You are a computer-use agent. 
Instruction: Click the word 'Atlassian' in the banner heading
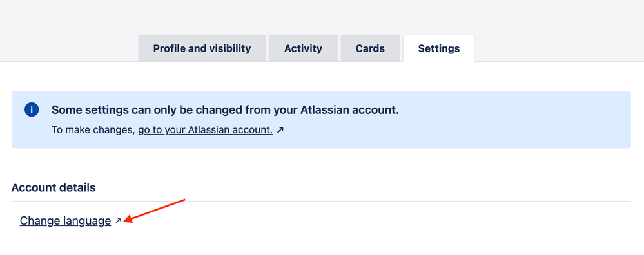326,110
